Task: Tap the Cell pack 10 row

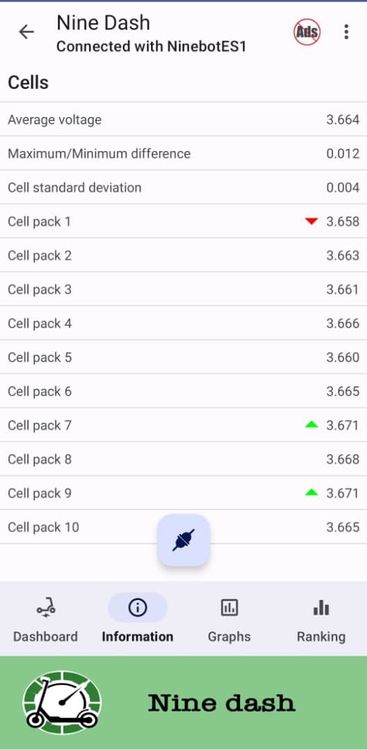Action: pyautogui.click(x=184, y=527)
